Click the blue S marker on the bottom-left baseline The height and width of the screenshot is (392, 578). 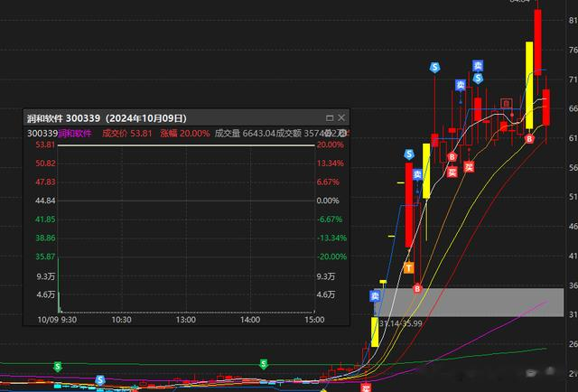coord(100,380)
